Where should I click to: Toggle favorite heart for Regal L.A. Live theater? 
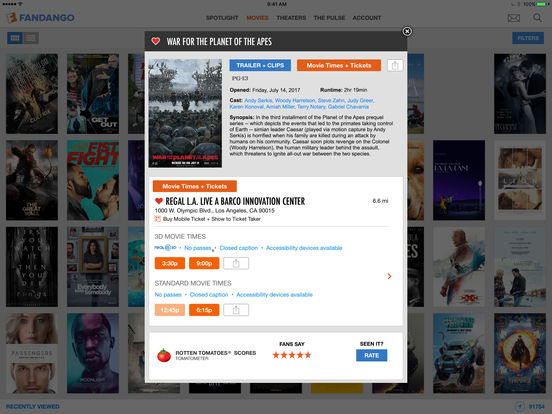pos(159,201)
